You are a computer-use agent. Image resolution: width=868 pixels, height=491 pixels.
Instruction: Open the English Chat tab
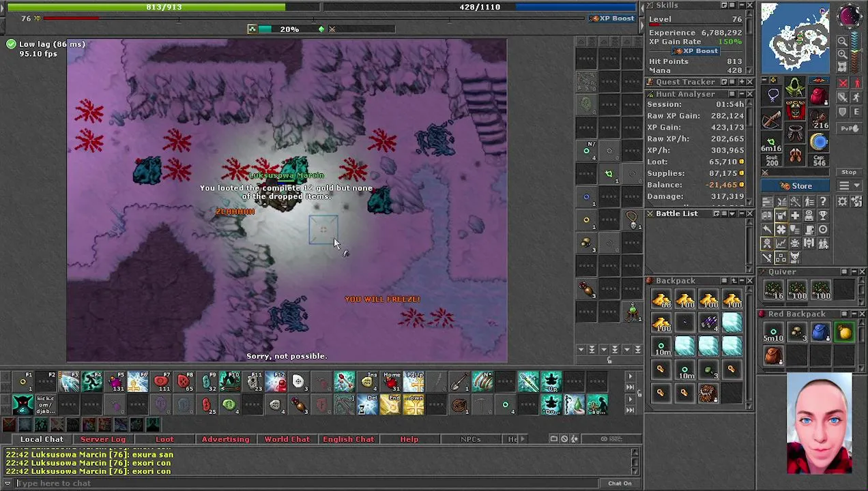(348, 439)
